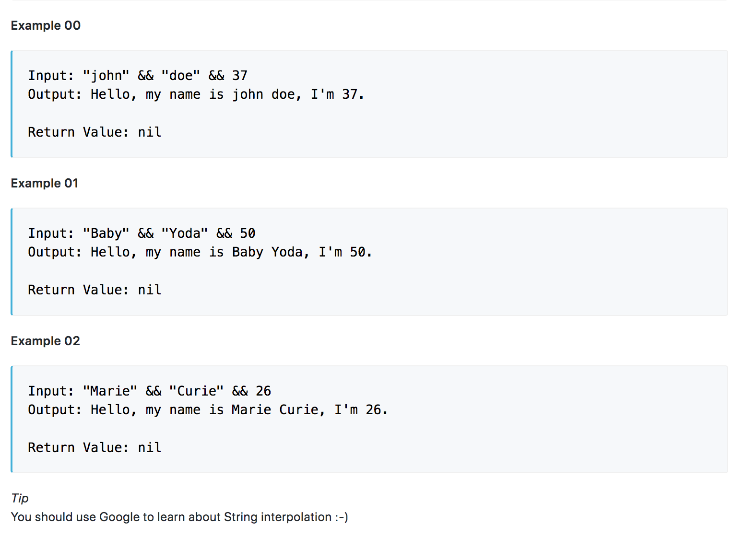Select the Input line of Example 02
Screen dimensions: 733x560
tap(149, 391)
